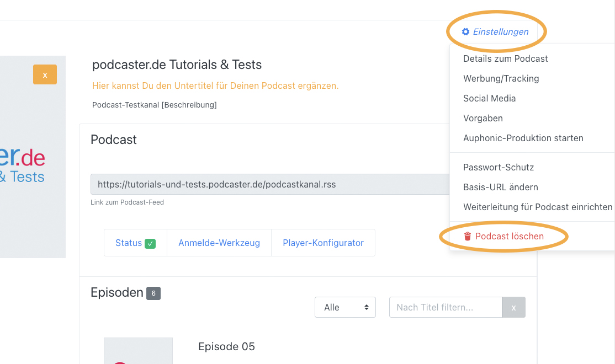Click the green checkmark status icon
The height and width of the screenshot is (364, 615).
click(x=150, y=243)
